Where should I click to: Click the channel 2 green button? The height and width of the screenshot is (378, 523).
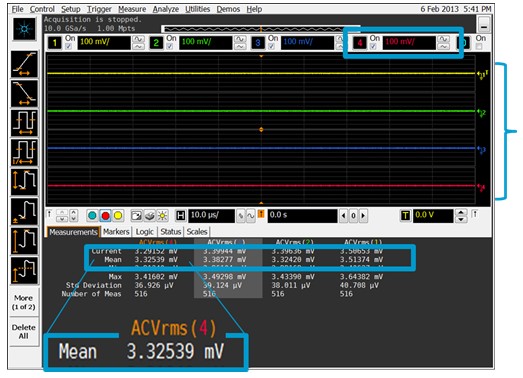coord(156,43)
